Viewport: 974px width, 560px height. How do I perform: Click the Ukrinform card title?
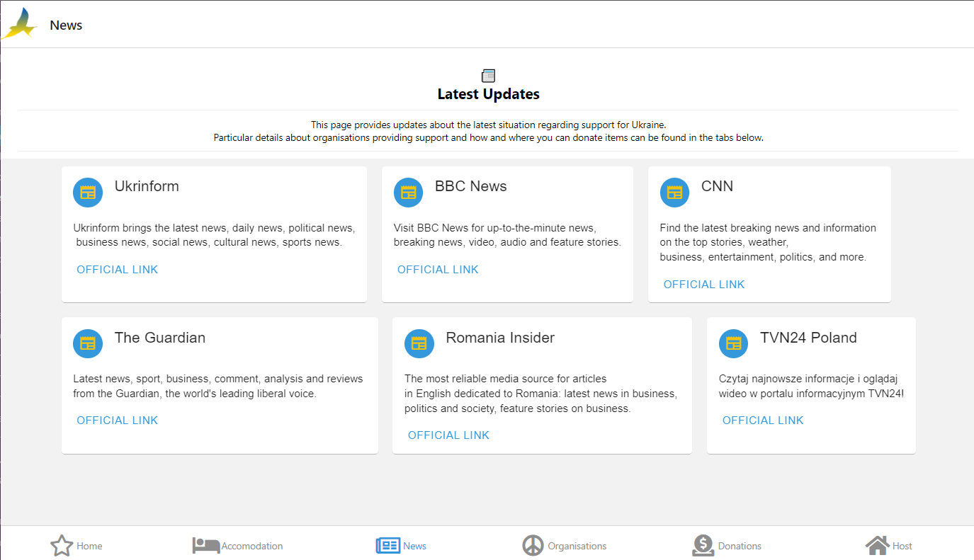[x=147, y=186]
